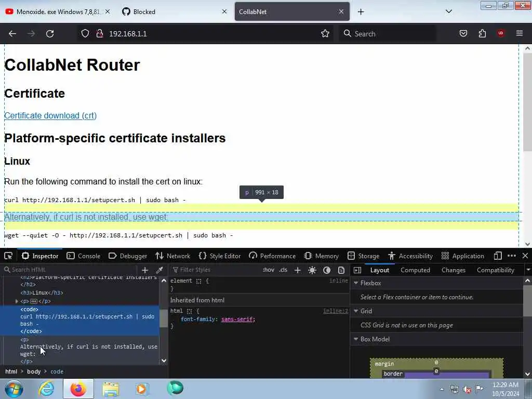Show more sidebar tabs dropdown
Image resolution: width=532 pixels, height=399 pixels.
click(x=528, y=270)
